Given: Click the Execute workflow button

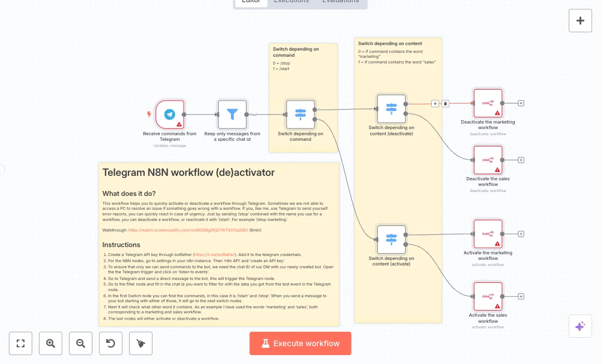Looking at the screenshot, I should [300, 343].
